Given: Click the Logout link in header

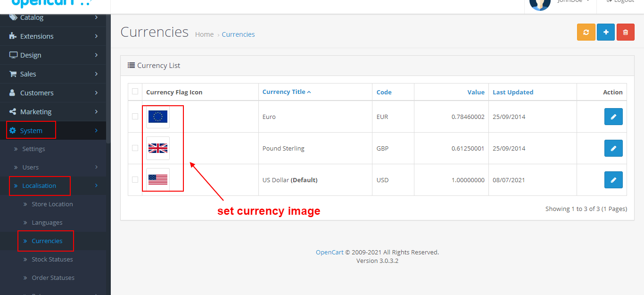Looking at the screenshot, I should (620, 1).
